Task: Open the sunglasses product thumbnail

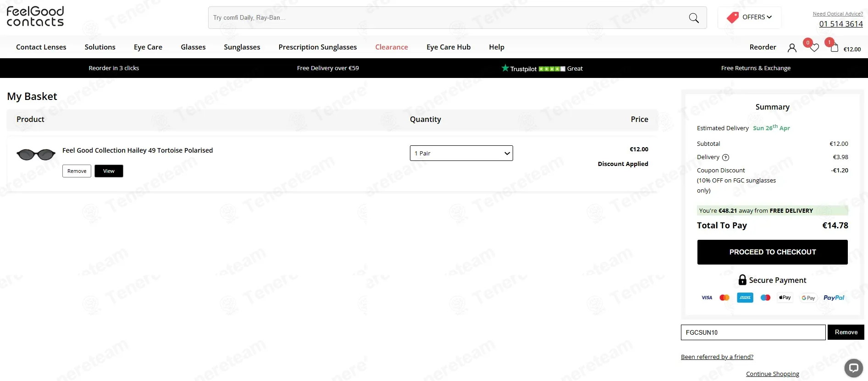Action: [x=36, y=155]
